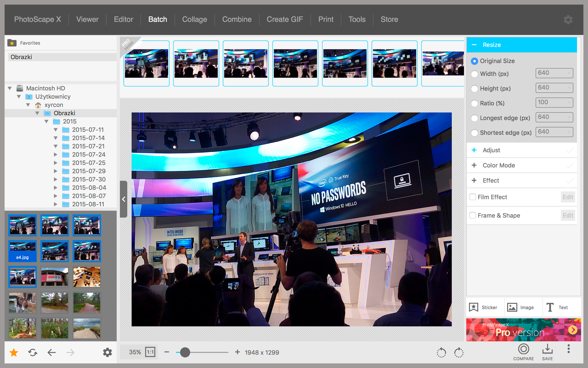Expand the 2015-07-24 folder
The image size is (588, 368).
tap(55, 154)
